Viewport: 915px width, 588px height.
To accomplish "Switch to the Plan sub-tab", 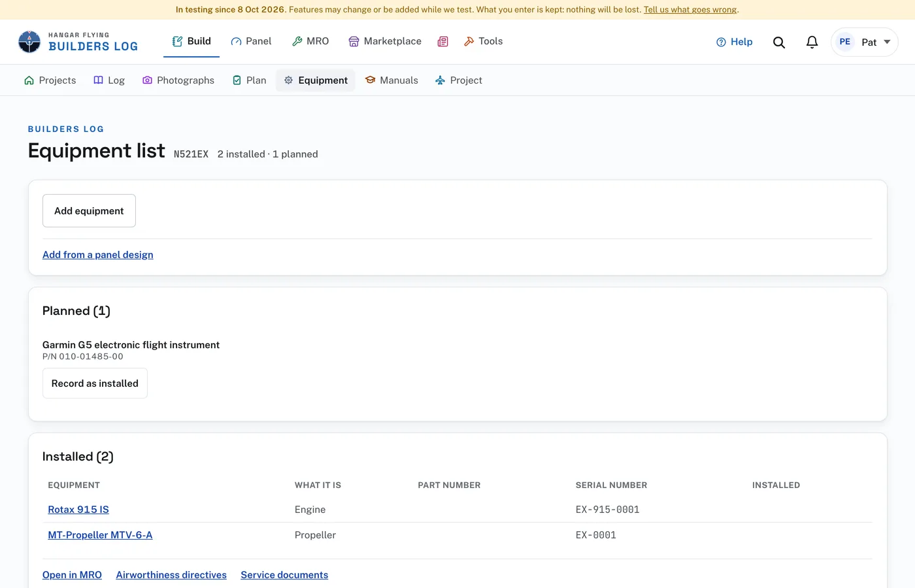I will click(250, 80).
